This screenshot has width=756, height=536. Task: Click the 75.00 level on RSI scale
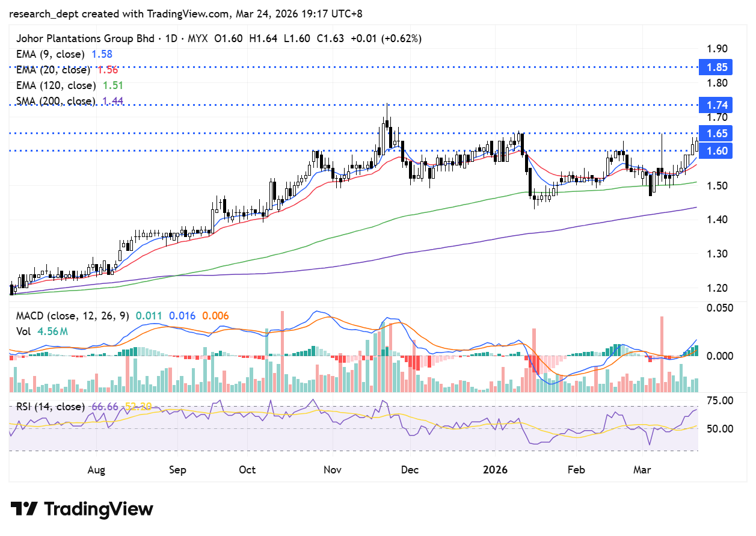click(x=719, y=401)
